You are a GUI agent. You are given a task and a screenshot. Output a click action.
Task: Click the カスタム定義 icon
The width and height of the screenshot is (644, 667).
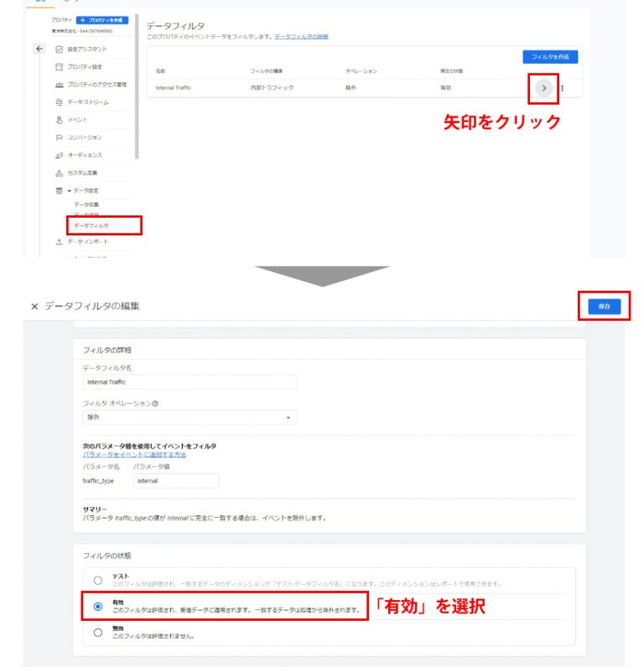click(60, 173)
